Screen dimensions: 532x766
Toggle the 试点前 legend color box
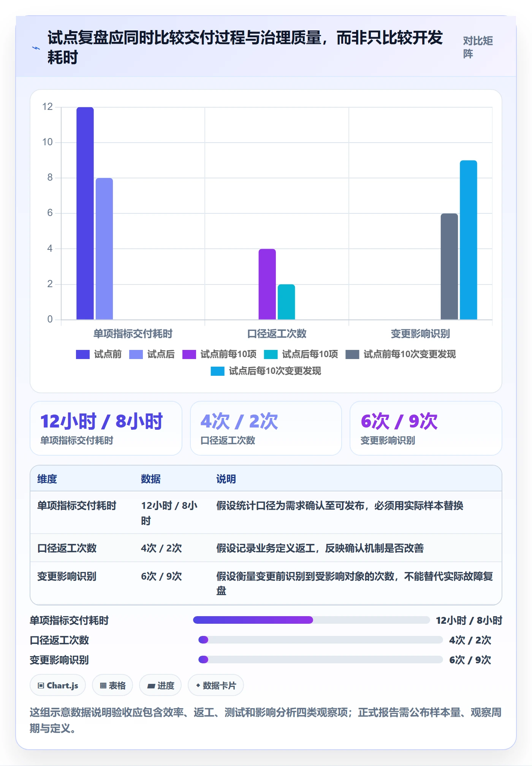click(x=83, y=354)
